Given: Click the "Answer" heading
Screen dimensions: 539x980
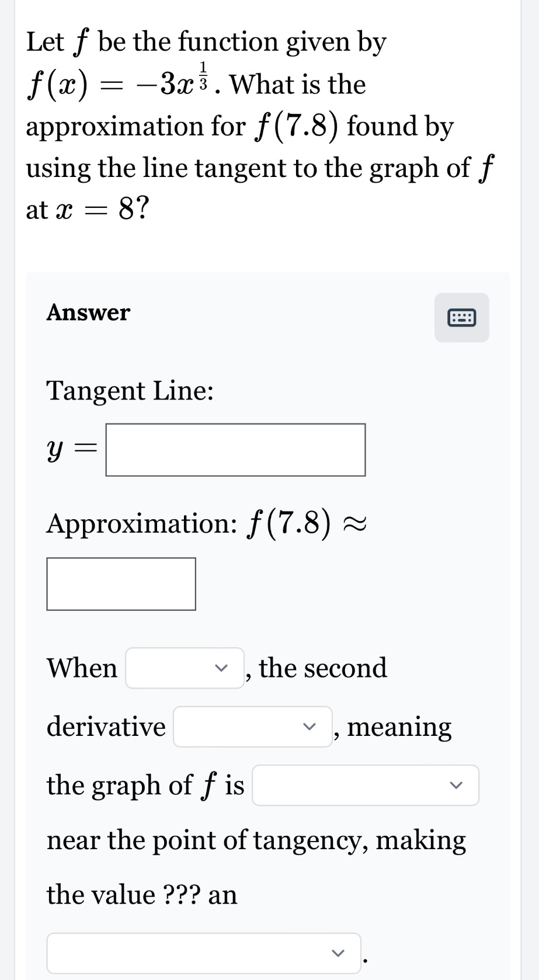Looking at the screenshot, I should point(88,312).
